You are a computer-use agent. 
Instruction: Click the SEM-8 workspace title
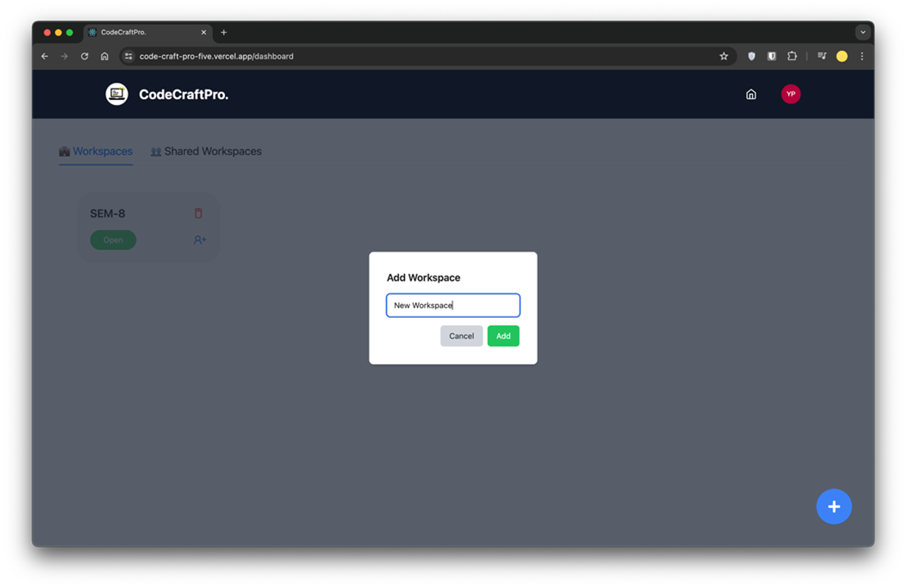pyautogui.click(x=108, y=213)
